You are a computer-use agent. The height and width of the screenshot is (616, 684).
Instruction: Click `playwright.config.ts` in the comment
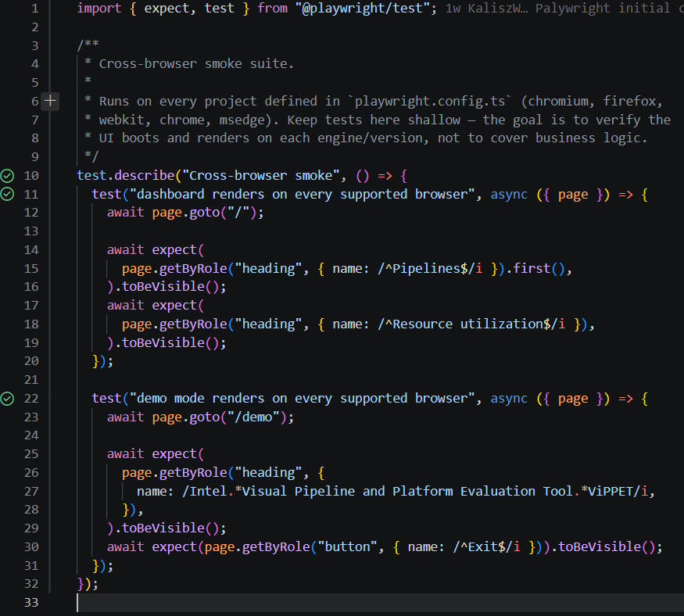click(x=430, y=101)
